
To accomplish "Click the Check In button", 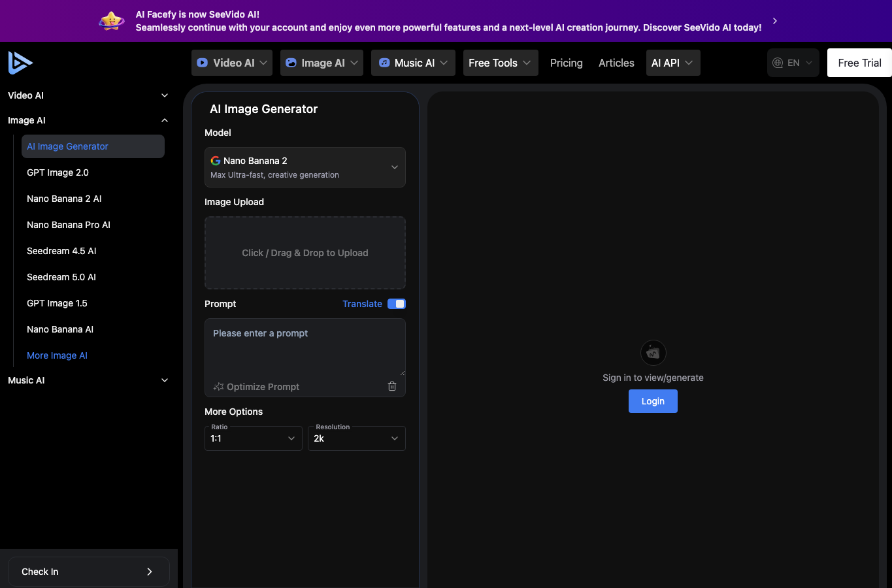I will [x=89, y=572].
